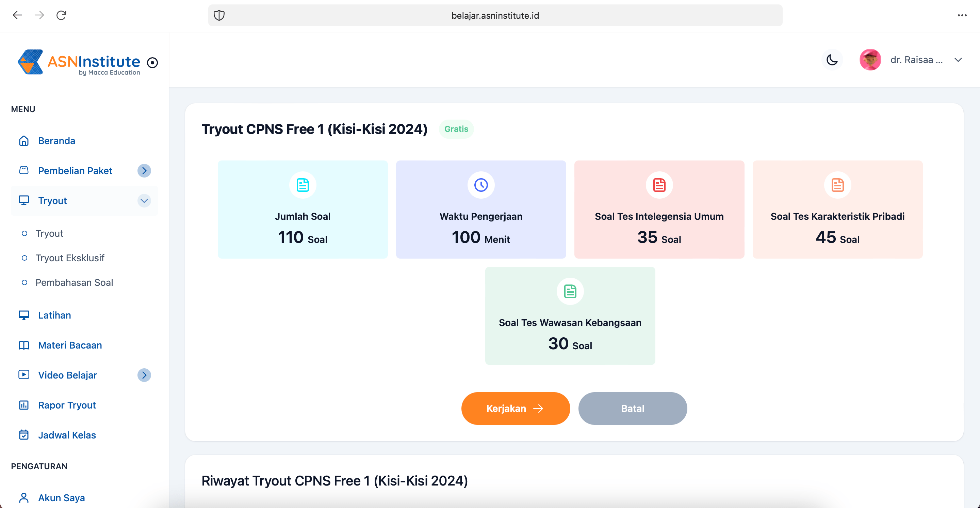This screenshot has height=508, width=980.
Task: Select Pembahasan Soal submenu item
Action: coord(74,282)
